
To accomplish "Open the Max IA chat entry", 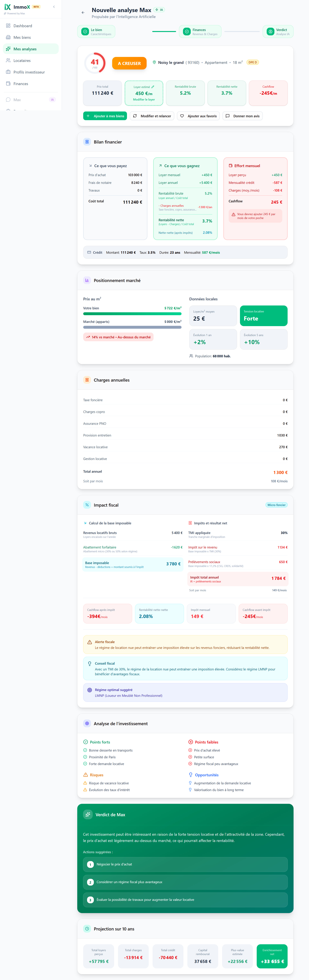I will tap(17, 100).
